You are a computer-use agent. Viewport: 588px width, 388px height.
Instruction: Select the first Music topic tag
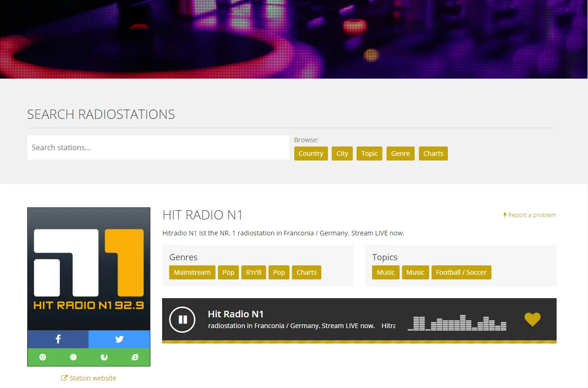tap(386, 272)
